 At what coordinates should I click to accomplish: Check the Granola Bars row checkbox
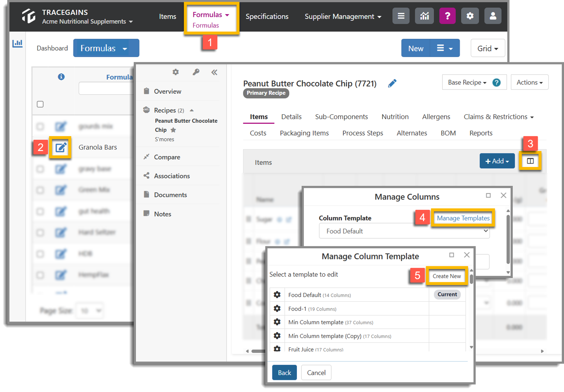40,147
